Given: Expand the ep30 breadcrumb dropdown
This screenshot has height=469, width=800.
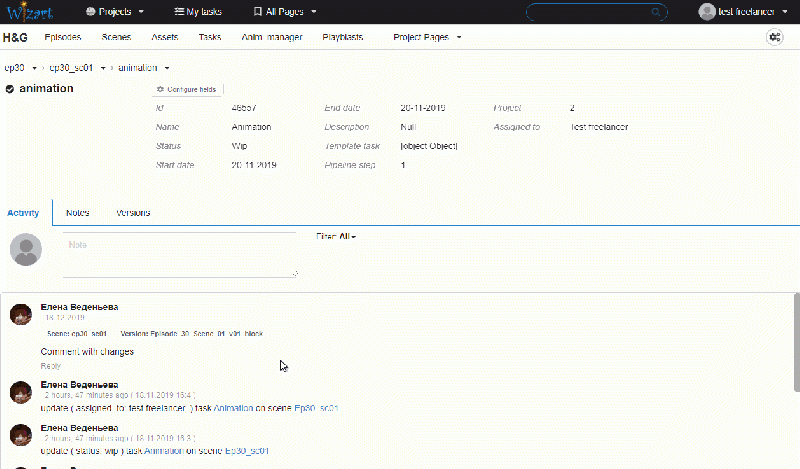Looking at the screenshot, I should pos(35,68).
